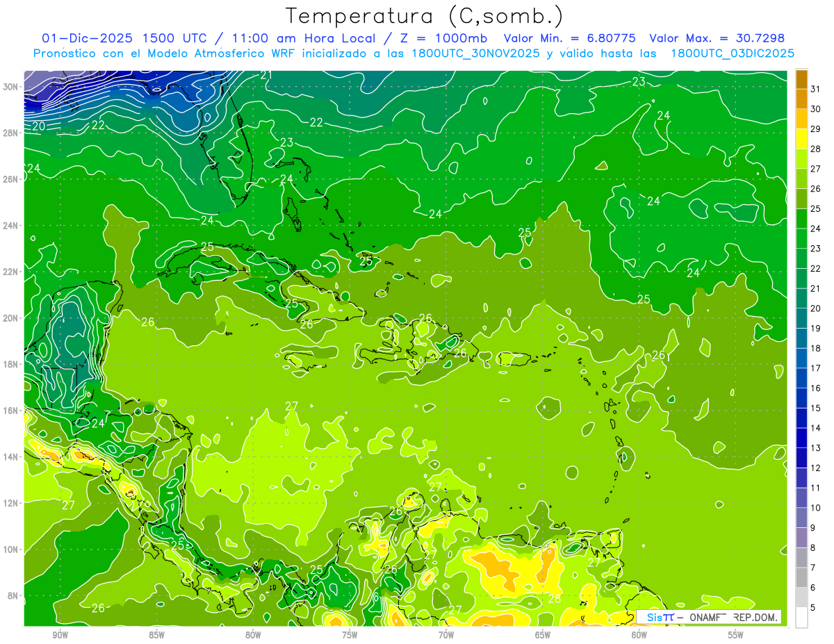Viewport: 834px width, 644px height.
Task: Click the "80W" longitude axis label
Action: point(253,635)
